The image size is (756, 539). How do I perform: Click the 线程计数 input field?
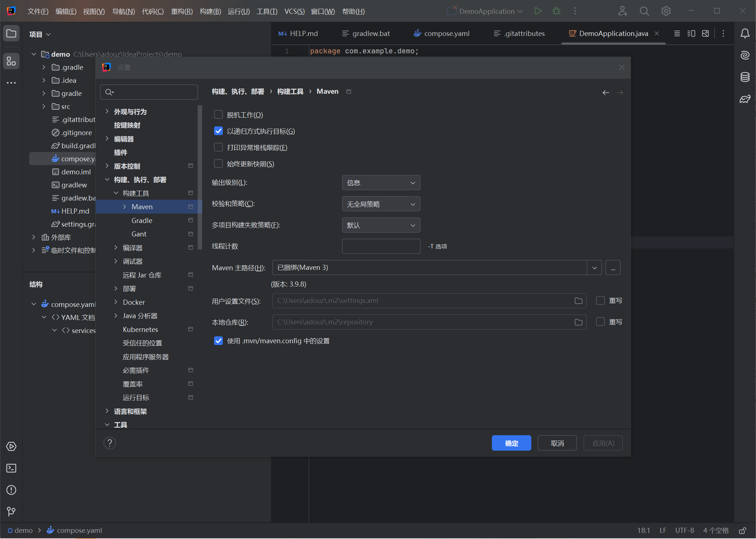[x=381, y=246]
